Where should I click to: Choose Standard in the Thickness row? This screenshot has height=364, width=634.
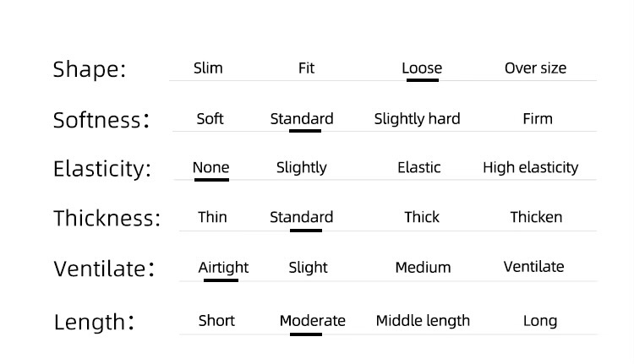[x=302, y=217]
